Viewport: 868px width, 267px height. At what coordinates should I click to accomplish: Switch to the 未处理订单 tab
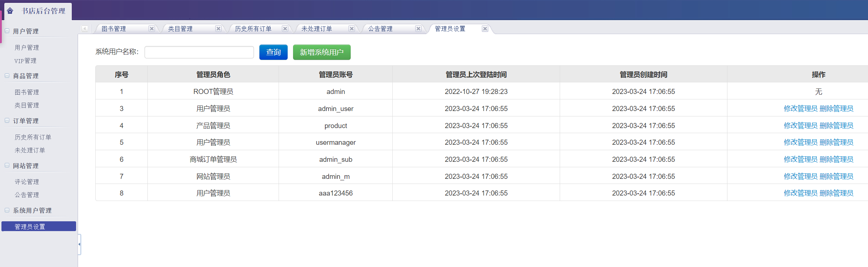[317, 29]
